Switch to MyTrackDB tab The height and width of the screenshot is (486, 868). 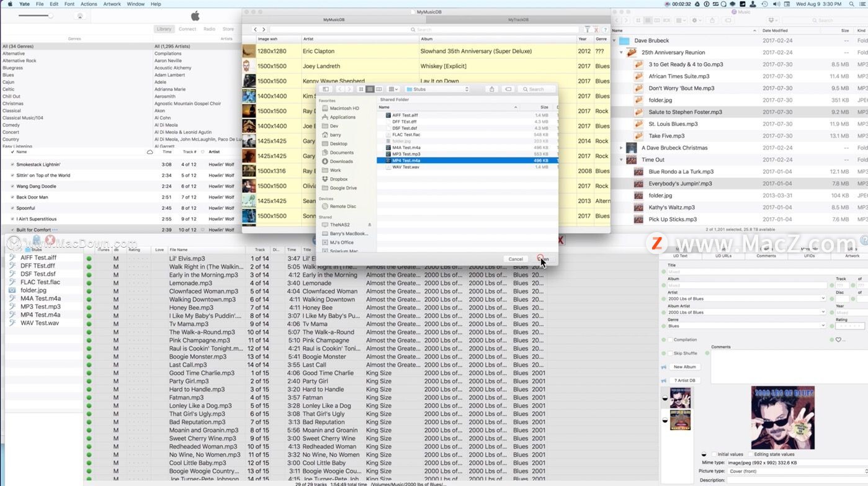tap(519, 19)
